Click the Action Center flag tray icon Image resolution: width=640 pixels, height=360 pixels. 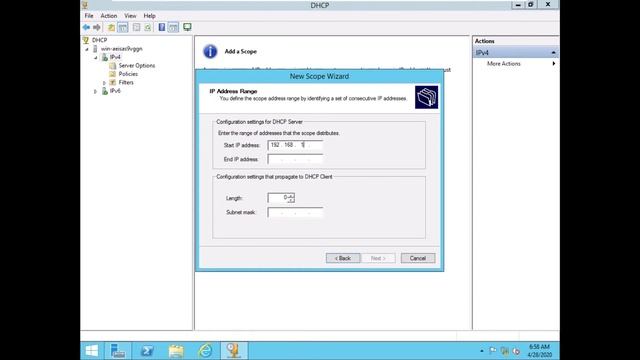(493, 351)
